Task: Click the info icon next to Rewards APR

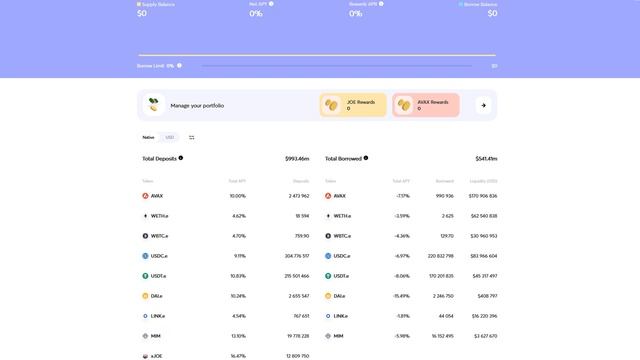Action: click(x=381, y=4)
